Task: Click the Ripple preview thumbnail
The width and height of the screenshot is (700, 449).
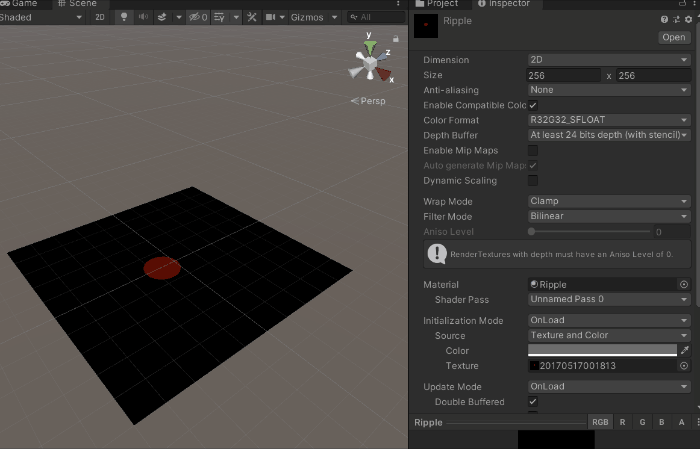Action: point(556,440)
